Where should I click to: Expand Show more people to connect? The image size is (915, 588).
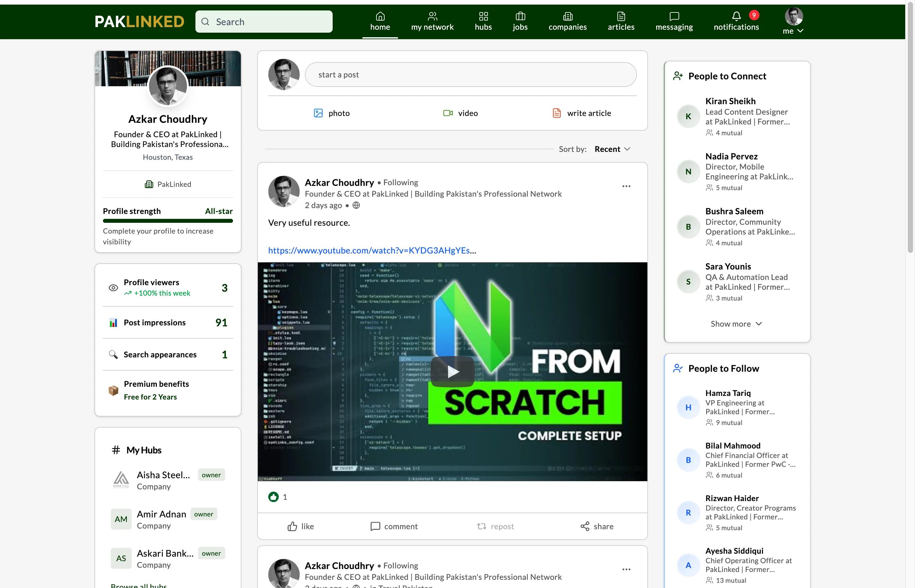(x=736, y=323)
